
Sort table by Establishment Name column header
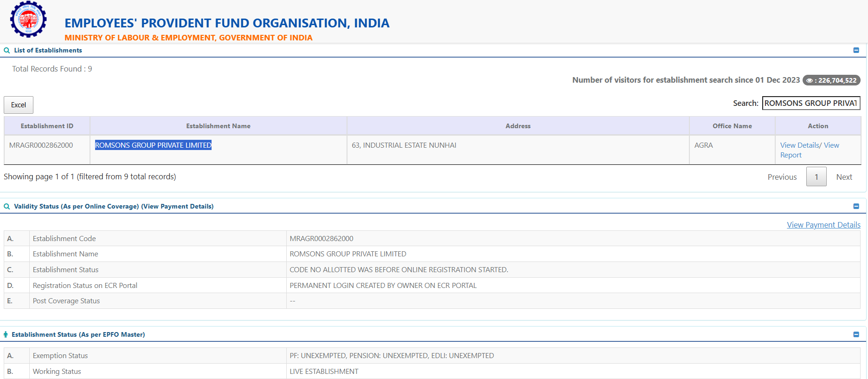click(218, 126)
